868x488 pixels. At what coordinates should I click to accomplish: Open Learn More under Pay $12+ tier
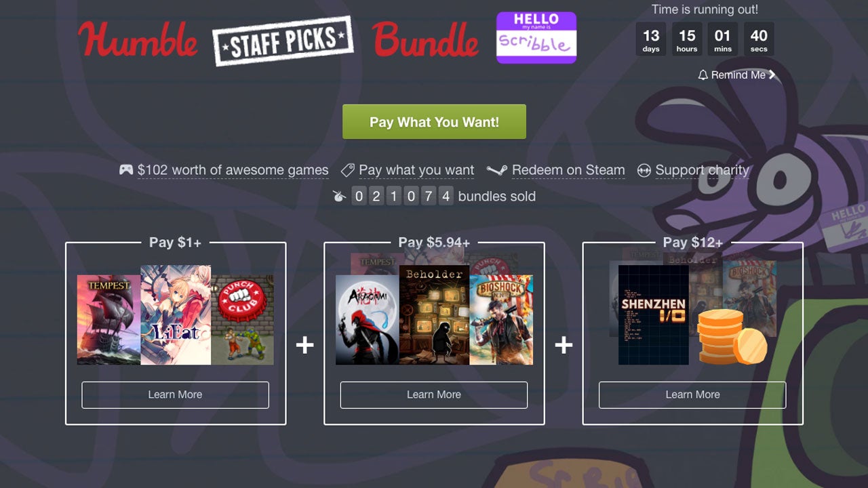(692, 394)
